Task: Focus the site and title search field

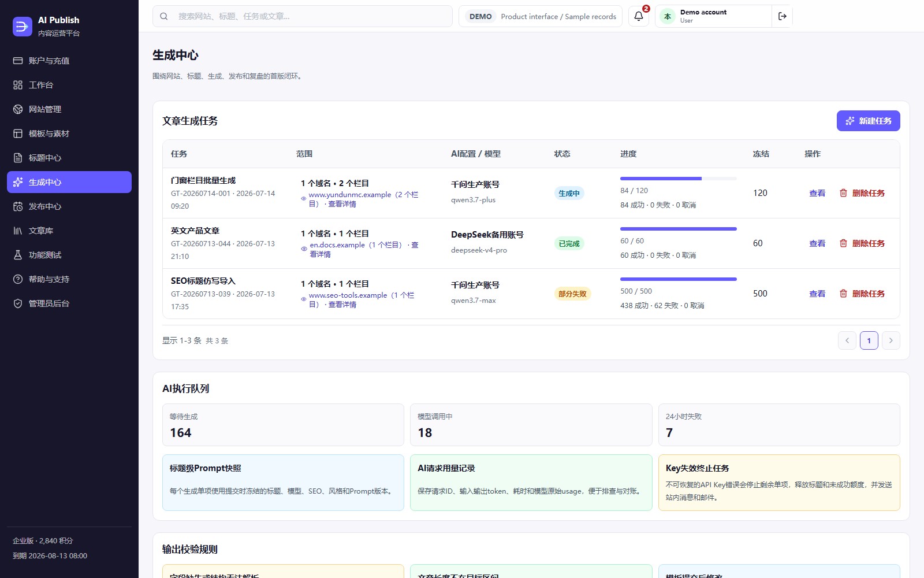Action: click(303, 16)
